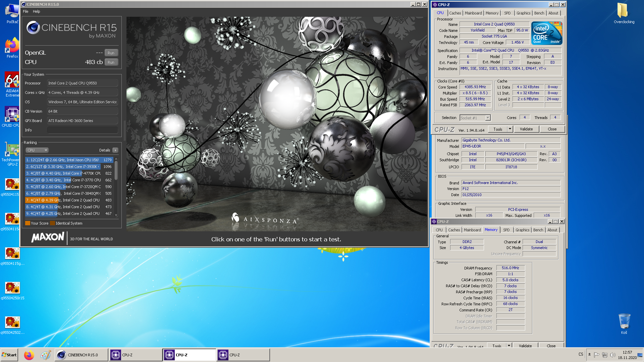The height and width of the screenshot is (362, 644).
Task: Click the Core Speed value 4385.93 MHz
Action: pos(475,87)
